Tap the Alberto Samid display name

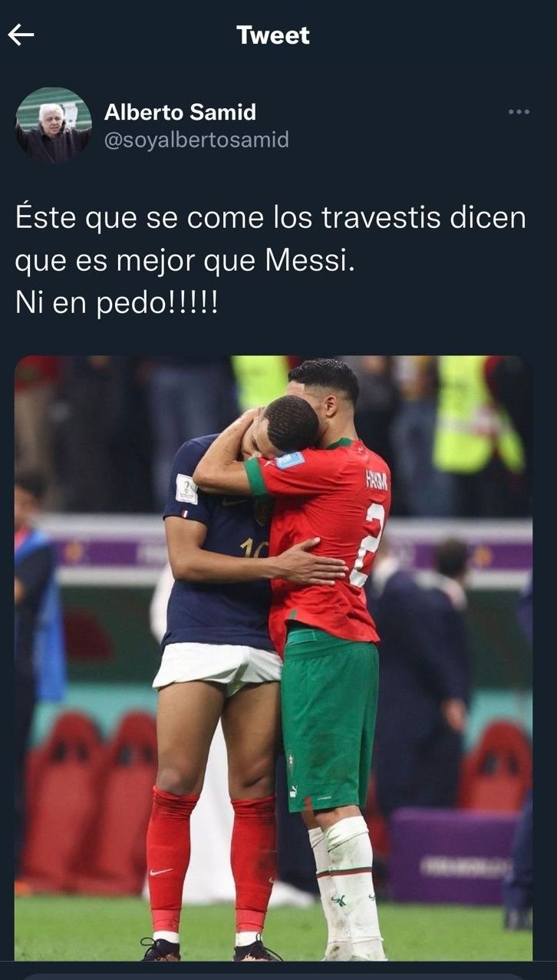pyautogui.click(x=180, y=112)
